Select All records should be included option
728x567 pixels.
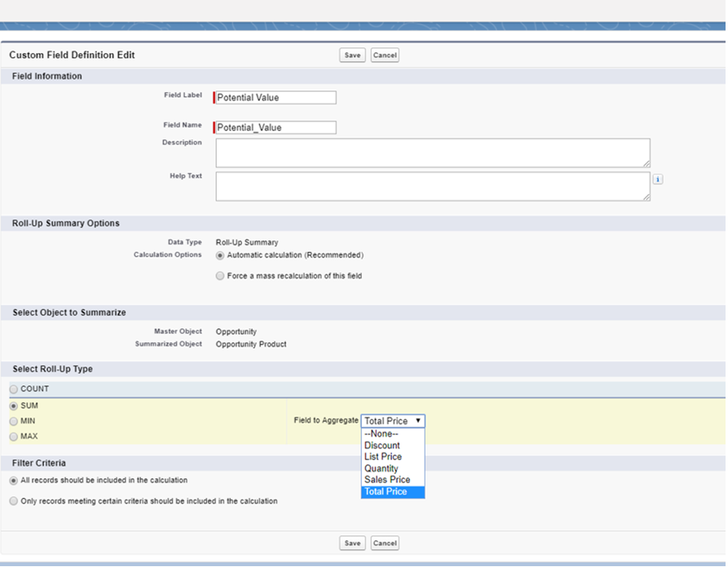click(x=14, y=481)
